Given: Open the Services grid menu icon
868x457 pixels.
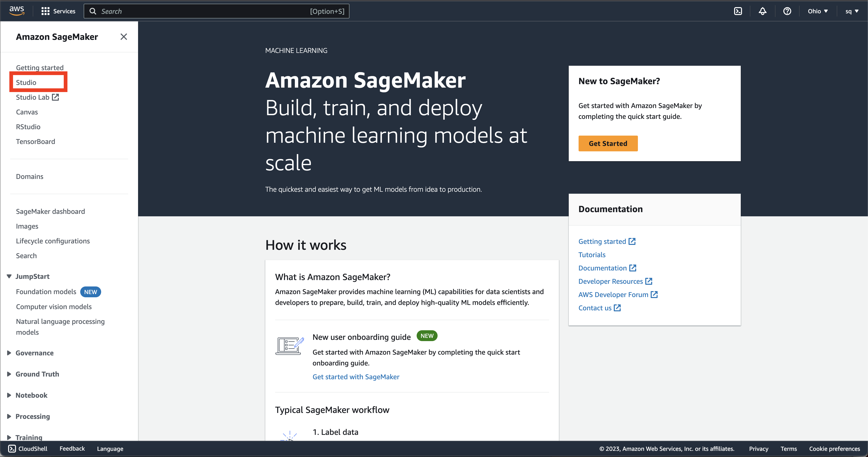Looking at the screenshot, I should tap(45, 11).
